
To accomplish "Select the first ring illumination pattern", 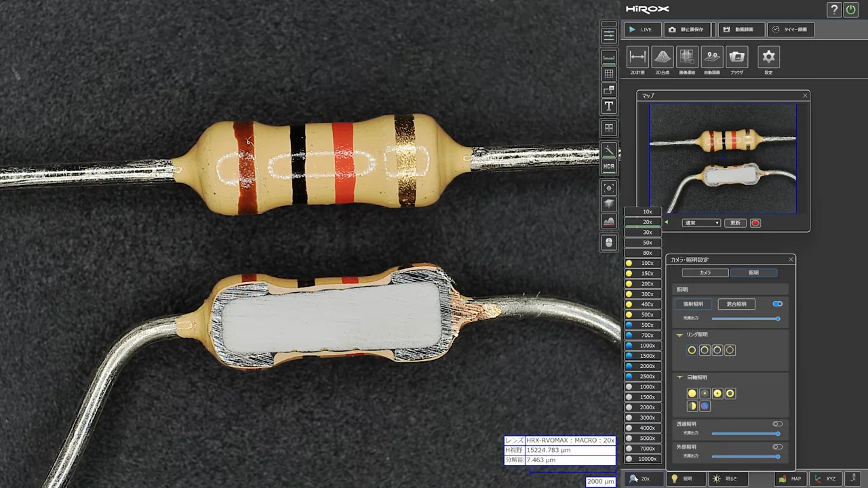I will coord(692,350).
